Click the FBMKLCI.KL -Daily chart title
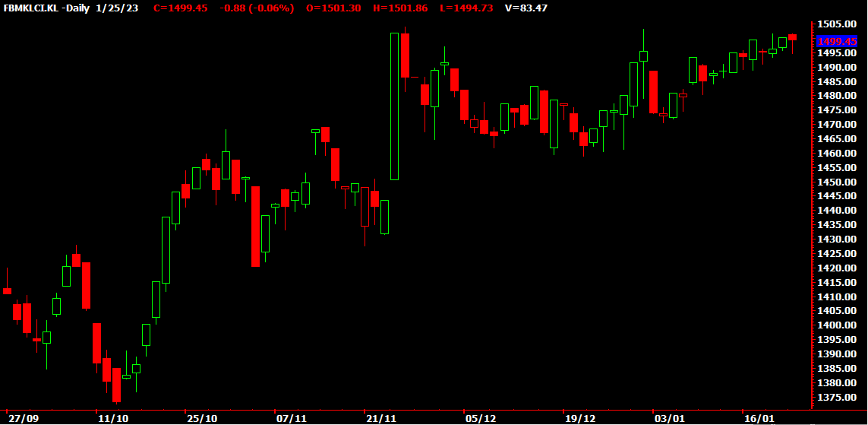The image size is (868, 425). 47,8
